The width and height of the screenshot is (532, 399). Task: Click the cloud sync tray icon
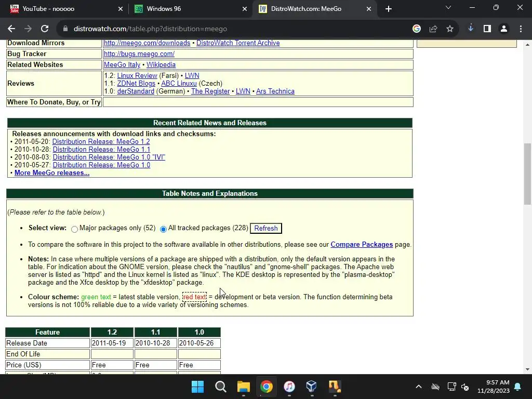(435, 387)
